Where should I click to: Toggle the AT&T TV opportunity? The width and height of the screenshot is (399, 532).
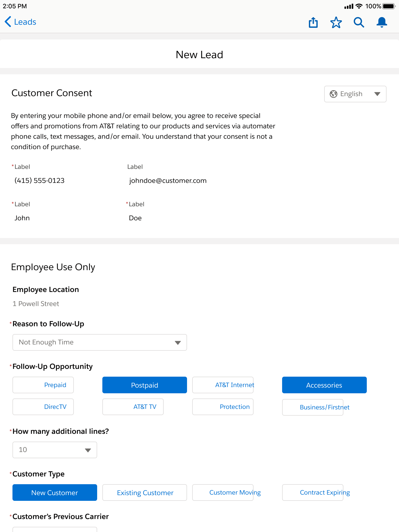133,407
